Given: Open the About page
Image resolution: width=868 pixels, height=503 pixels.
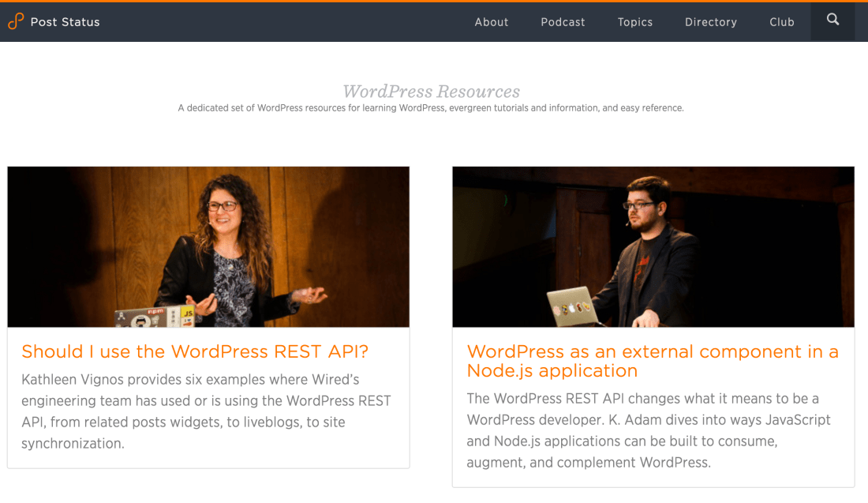Looking at the screenshot, I should pos(491,22).
